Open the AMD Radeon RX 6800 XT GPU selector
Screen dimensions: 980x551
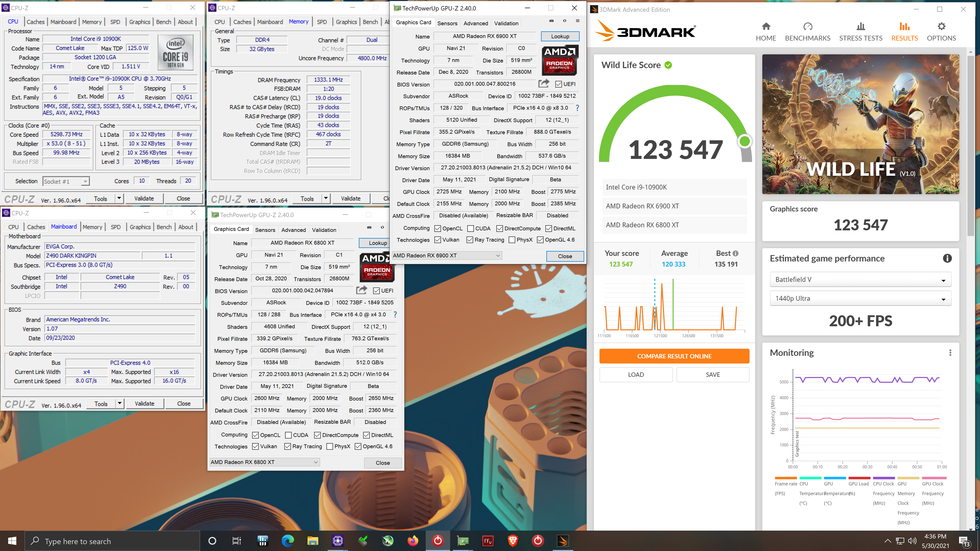(264, 462)
